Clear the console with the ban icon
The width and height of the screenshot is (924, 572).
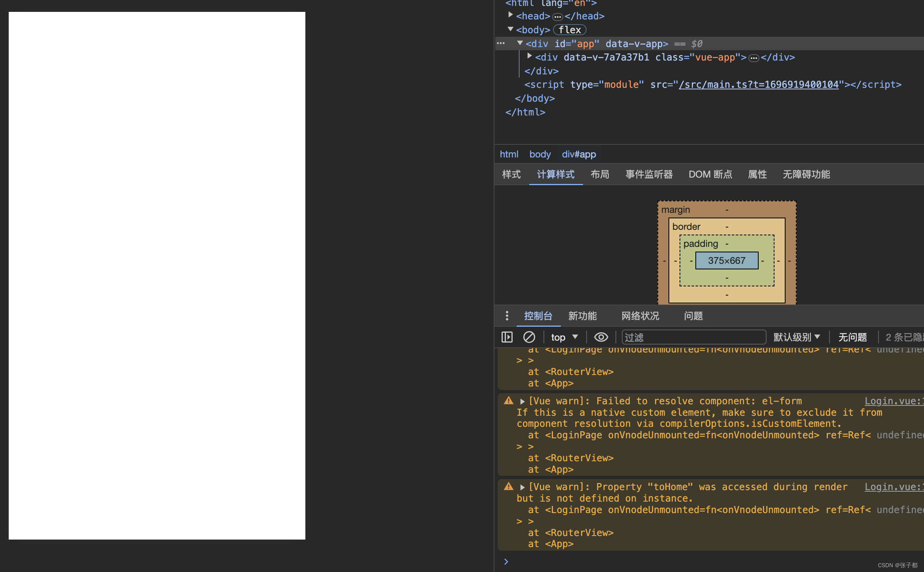point(529,337)
